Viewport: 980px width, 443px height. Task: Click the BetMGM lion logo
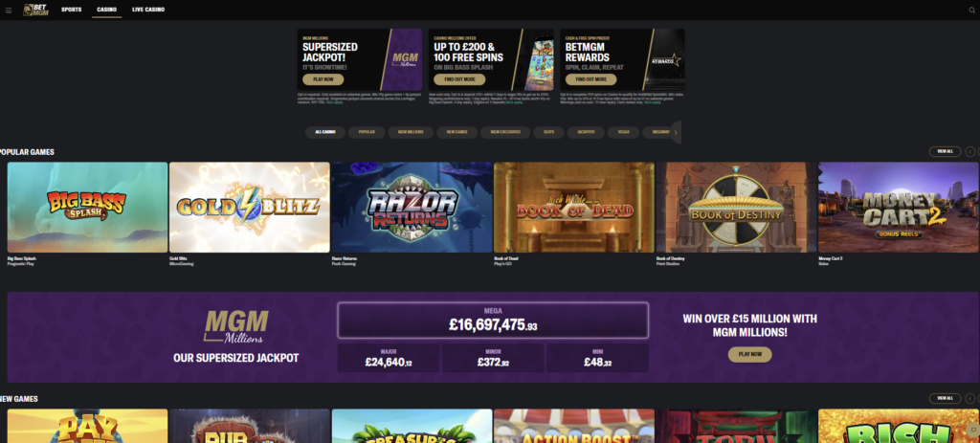[35, 10]
